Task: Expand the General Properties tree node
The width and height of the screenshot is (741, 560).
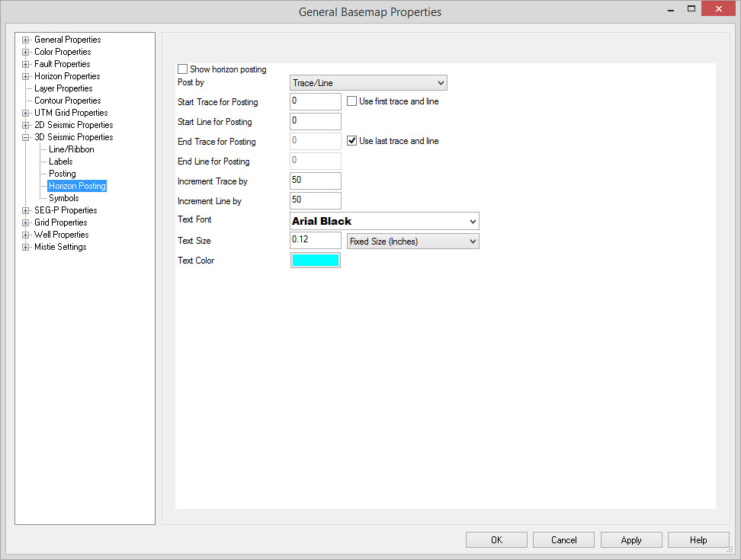Action: pyautogui.click(x=26, y=40)
